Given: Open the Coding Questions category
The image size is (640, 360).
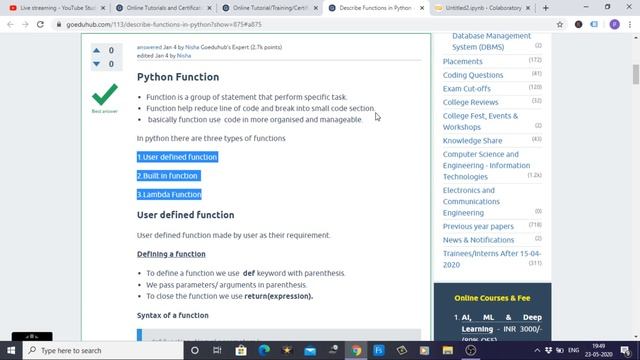Looking at the screenshot, I should 473,75.
